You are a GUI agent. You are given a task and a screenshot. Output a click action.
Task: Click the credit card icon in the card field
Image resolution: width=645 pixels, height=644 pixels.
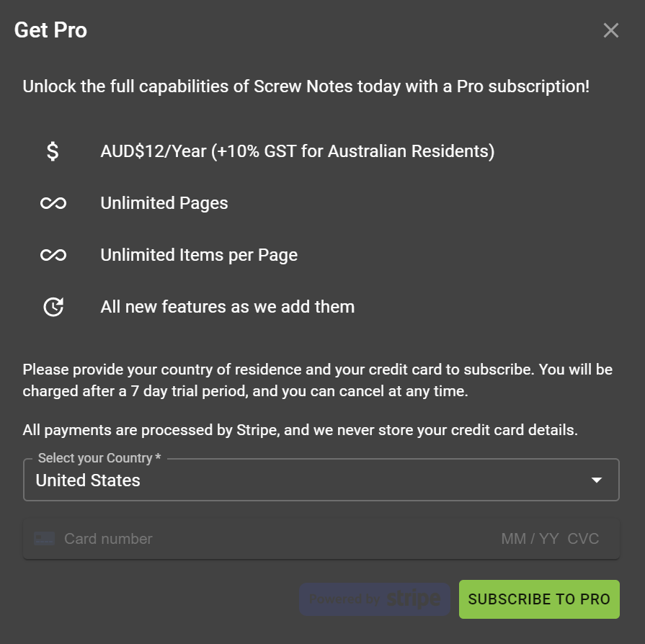coord(45,538)
